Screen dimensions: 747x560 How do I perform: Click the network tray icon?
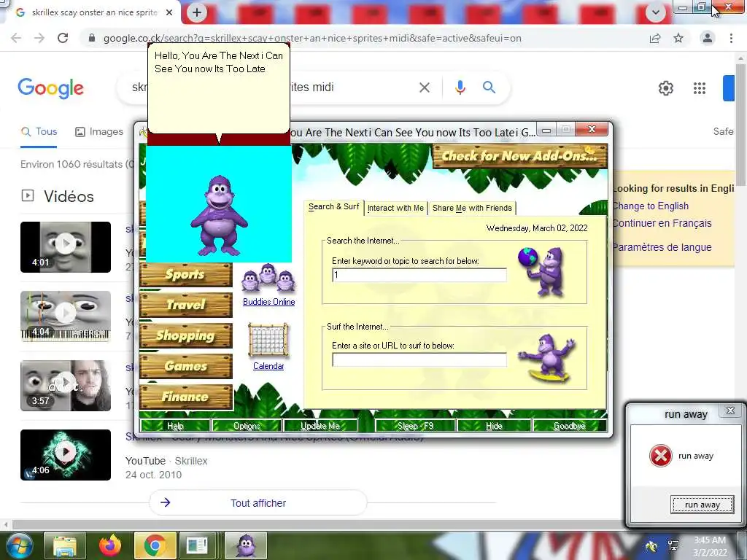673,545
